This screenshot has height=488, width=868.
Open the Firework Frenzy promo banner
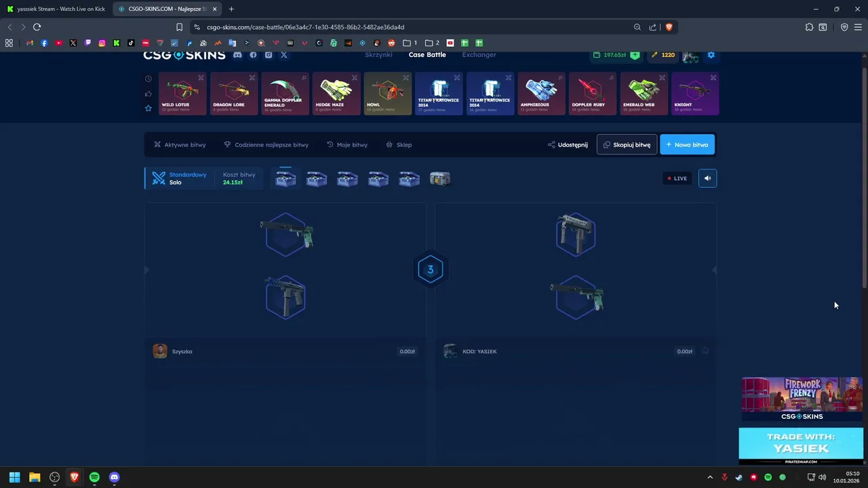(x=802, y=399)
